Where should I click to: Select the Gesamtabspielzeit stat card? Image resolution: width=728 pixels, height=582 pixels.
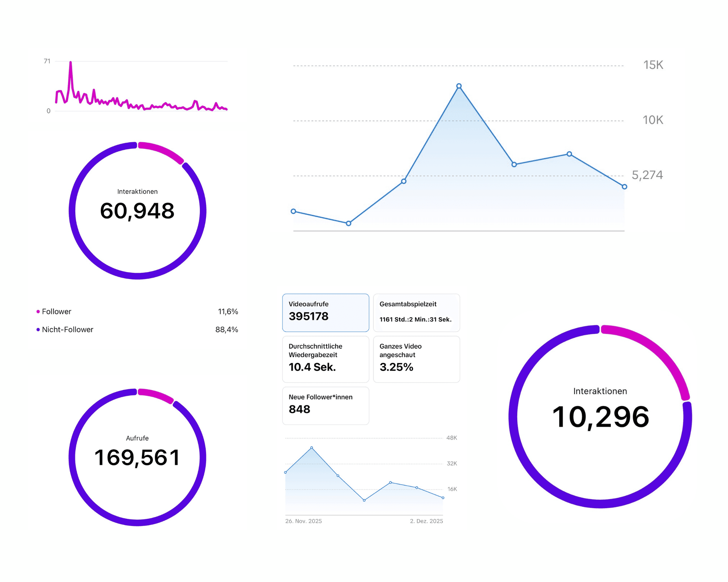[x=416, y=312]
